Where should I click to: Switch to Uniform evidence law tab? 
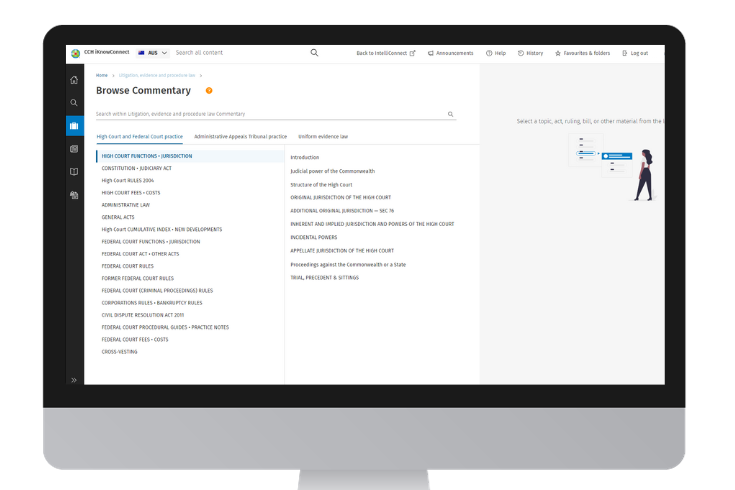(323, 136)
